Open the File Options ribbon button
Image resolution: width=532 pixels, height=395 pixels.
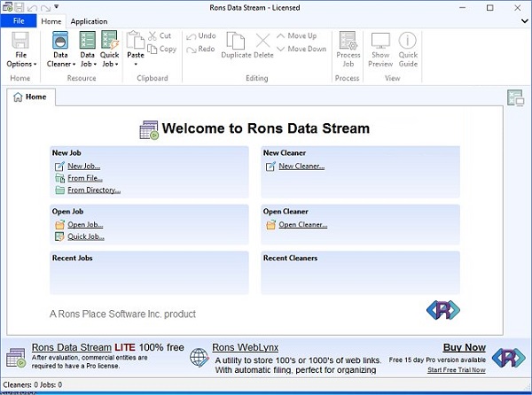point(20,50)
